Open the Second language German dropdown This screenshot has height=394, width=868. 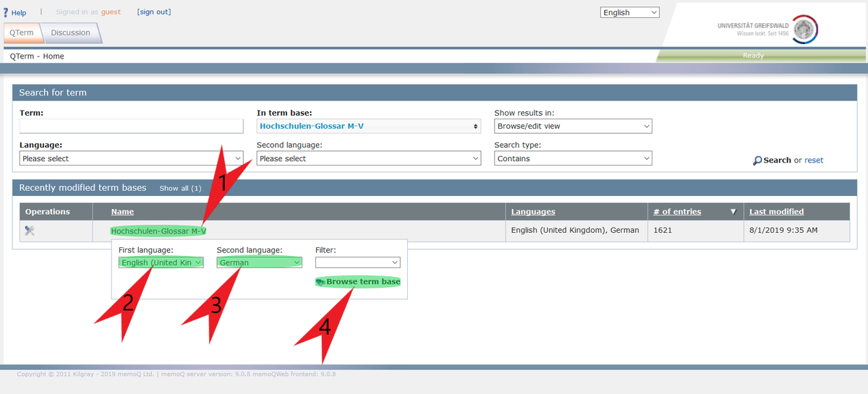pyautogui.click(x=260, y=262)
